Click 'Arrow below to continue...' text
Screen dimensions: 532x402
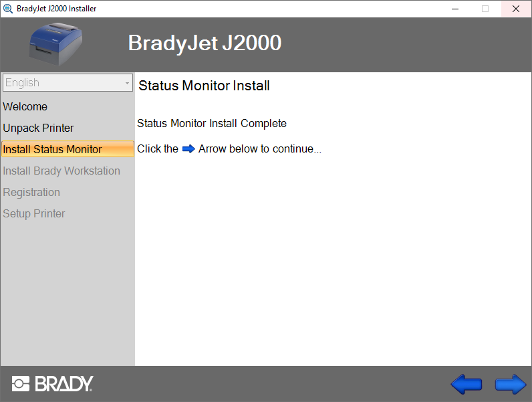(x=260, y=148)
